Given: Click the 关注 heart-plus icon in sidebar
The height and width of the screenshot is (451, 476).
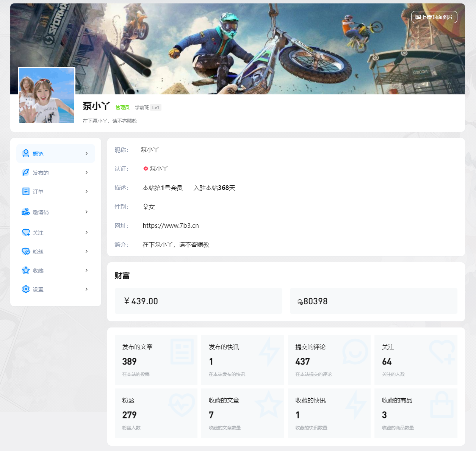Looking at the screenshot, I should point(26,232).
